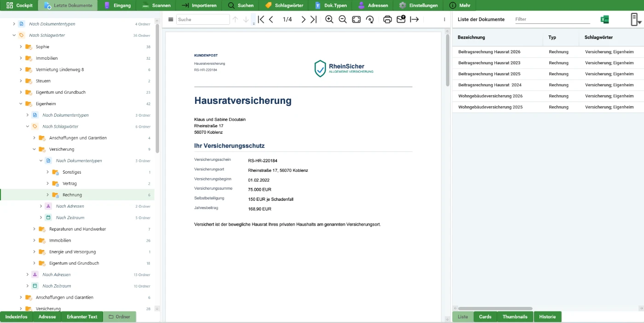
Task: Open the three-dot viewer options menu
Action: [444, 19]
